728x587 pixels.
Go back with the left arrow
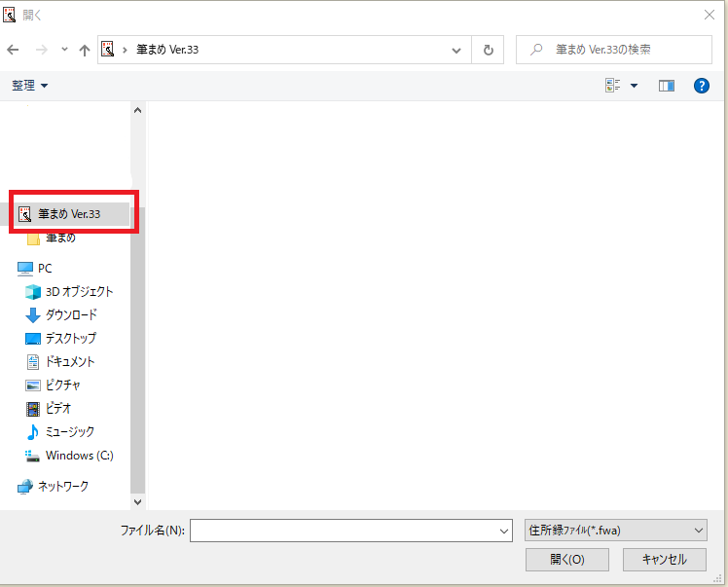[x=13, y=50]
